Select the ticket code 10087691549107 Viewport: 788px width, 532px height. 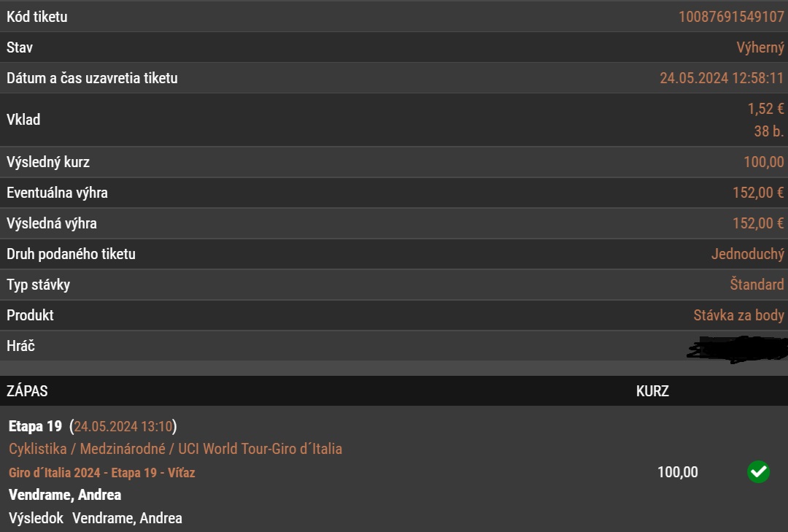[x=731, y=17]
